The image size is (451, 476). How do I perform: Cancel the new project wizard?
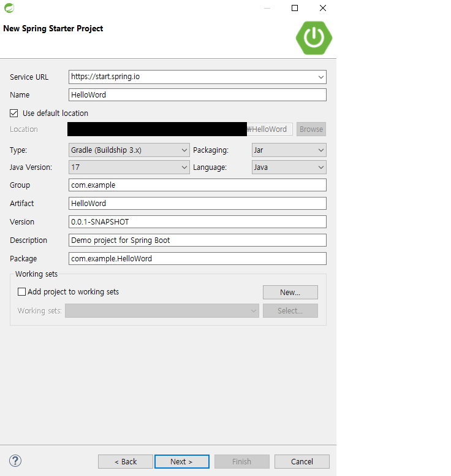click(301, 462)
